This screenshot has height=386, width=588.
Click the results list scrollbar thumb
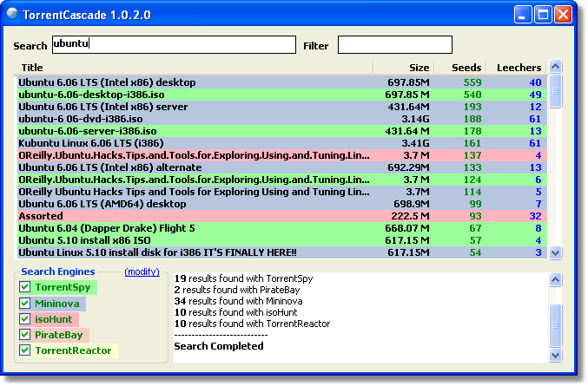tap(555, 91)
